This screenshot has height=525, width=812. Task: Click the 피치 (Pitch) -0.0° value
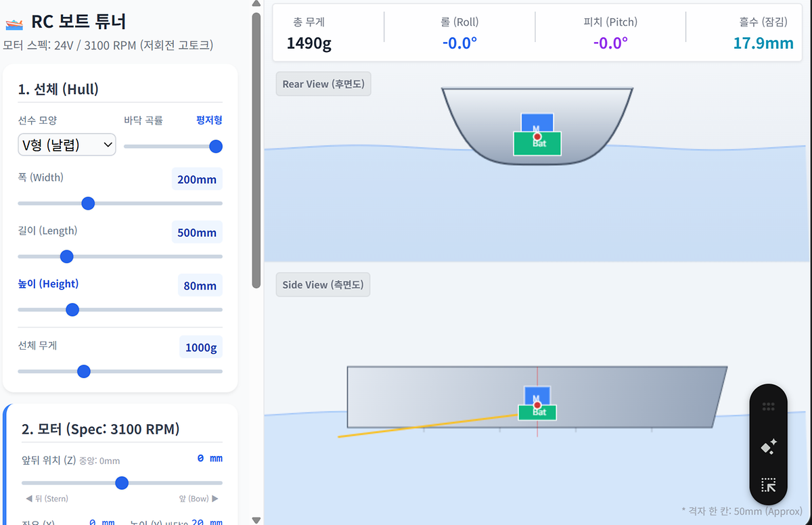610,43
